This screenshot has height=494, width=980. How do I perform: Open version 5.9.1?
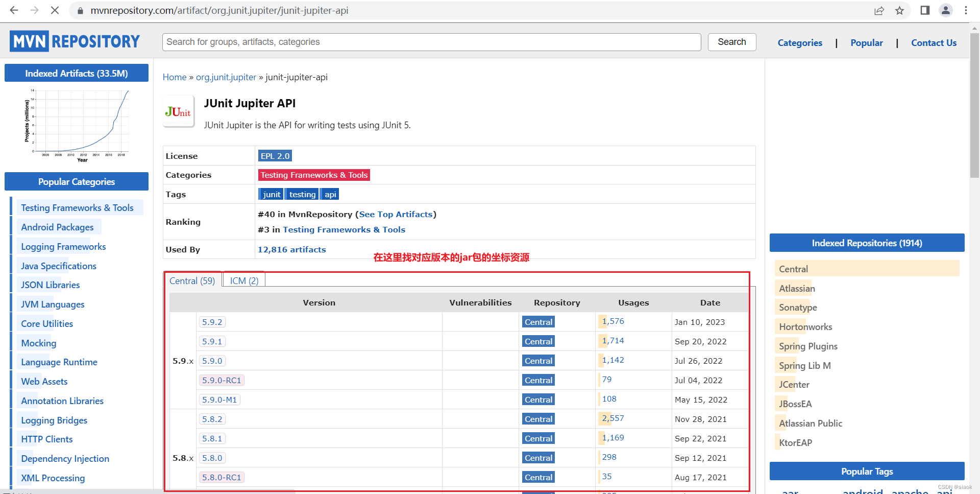pyautogui.click(x=212, y=341)
